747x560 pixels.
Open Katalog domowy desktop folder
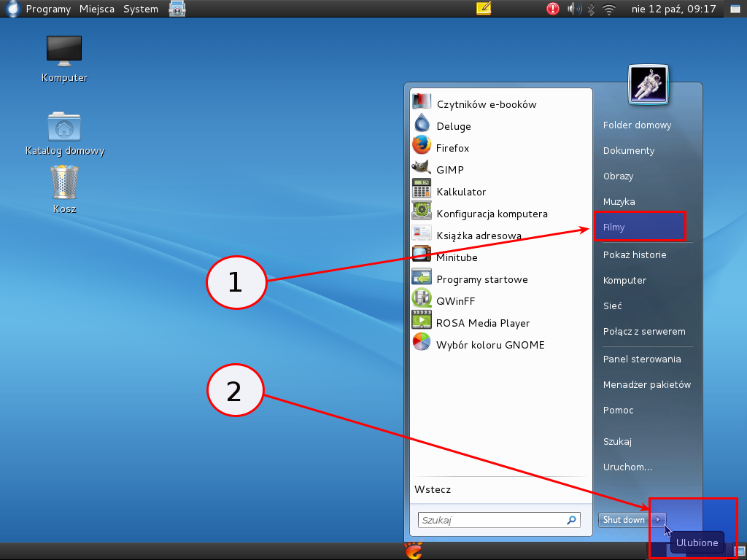(64, 126)
